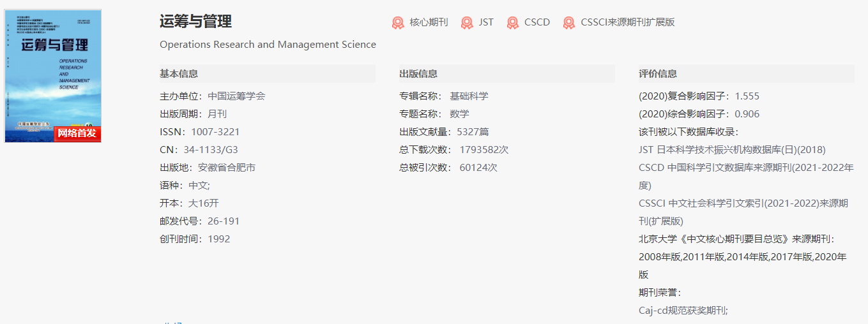
Task: Click the 北京大学《中文核心期刊要目总览》来源期刊 line
Action: (736, 239)
